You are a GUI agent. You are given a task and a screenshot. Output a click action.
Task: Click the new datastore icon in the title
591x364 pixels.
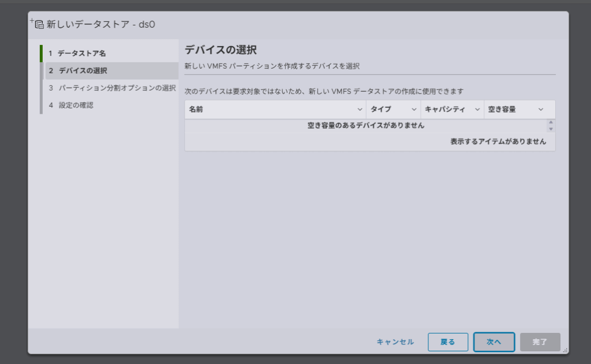38,24
